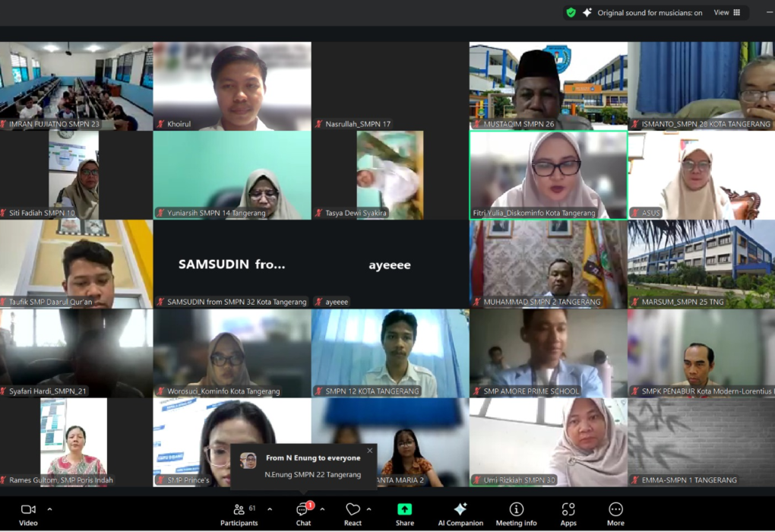Open the Participants panel
Viewport: 775px width, 532px height.
click(x=239, y=513)
